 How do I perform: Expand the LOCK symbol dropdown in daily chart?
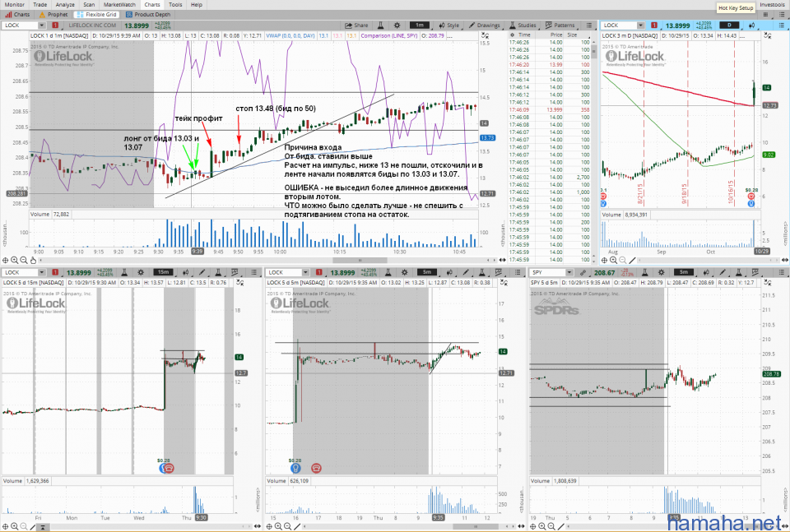(x=640, y=25)
